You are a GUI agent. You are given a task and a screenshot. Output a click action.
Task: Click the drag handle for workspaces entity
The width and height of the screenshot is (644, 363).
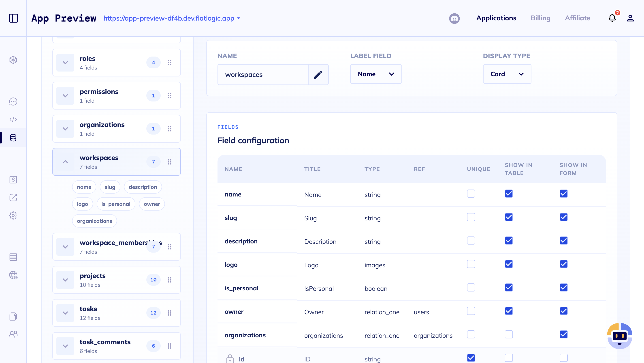[x=169, y=162]
